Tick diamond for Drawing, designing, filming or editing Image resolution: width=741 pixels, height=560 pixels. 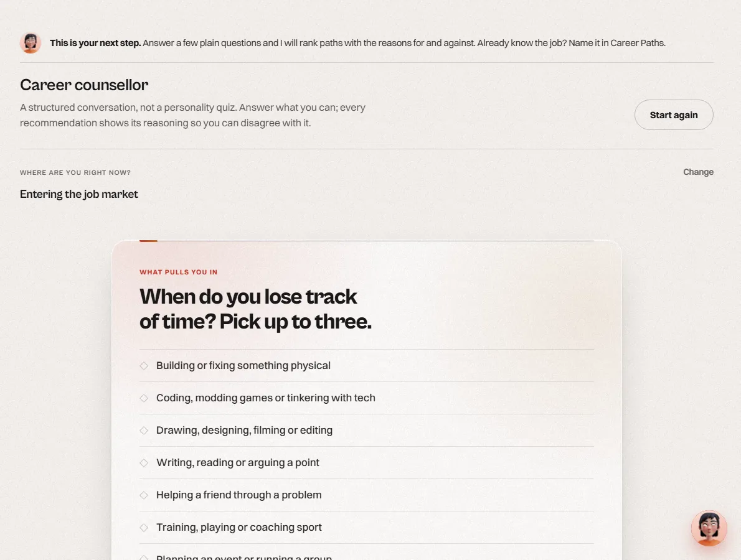pyautogui.click(x=144, y=430)
